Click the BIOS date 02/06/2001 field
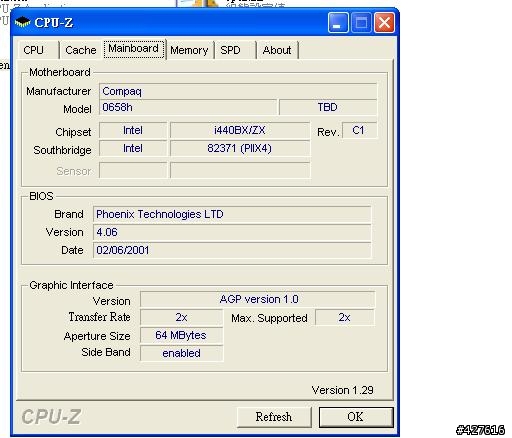Screen dimensions: 512x438 tap(232, 250)
